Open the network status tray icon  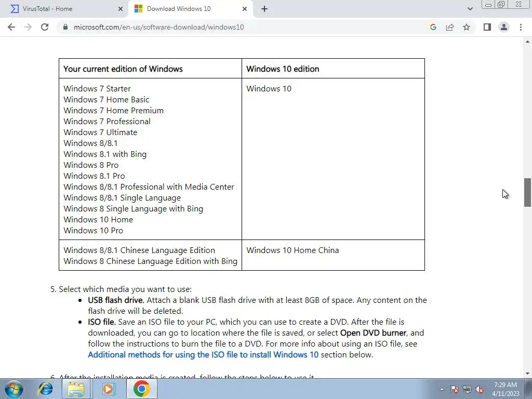click(467, 389)
